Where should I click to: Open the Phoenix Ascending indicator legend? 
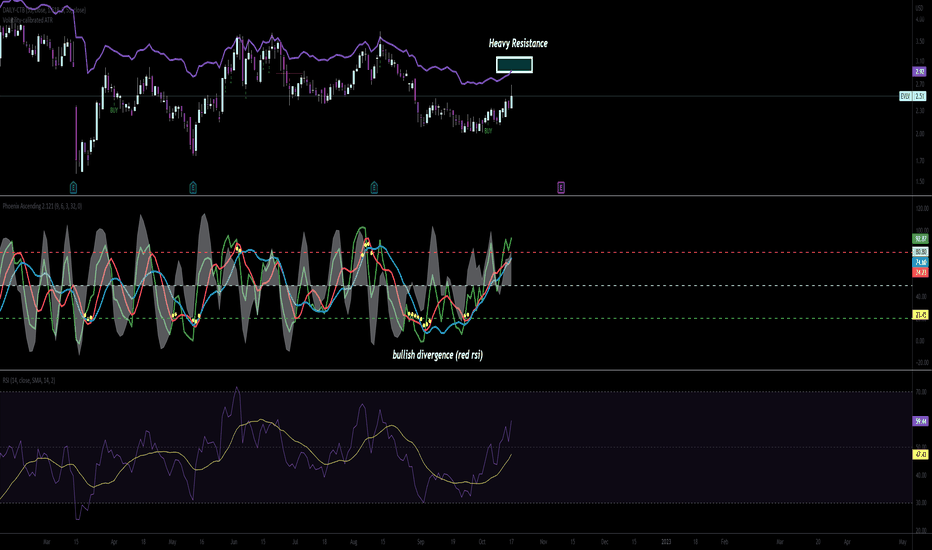(x=42, y=206)
